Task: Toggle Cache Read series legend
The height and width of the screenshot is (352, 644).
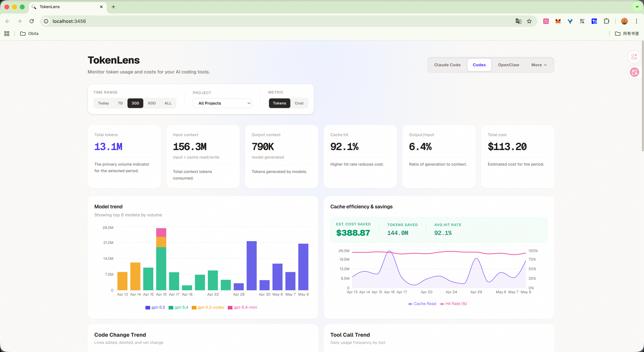Action: coord(422,304)
